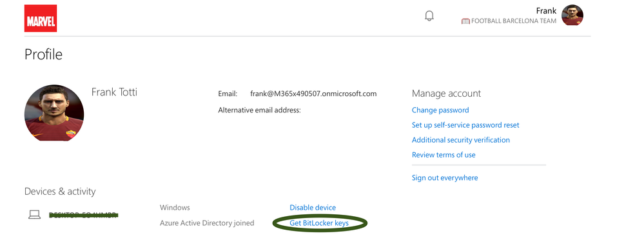Open Additional security verification link

(461, 140)
